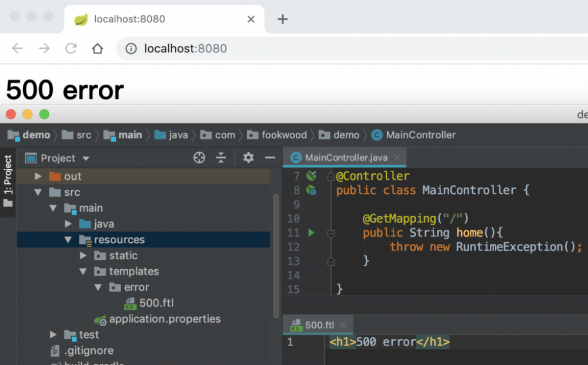Open a new browser tab
The height and width of the screenshot is (365, 588).
click(282, 19)
